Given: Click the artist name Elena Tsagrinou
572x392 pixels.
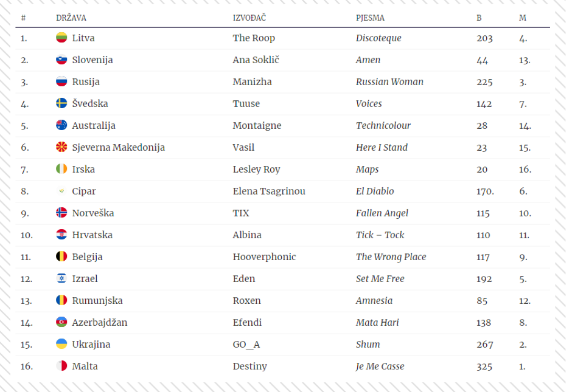Looking at the screenshot, I should (x=269, y=191).
